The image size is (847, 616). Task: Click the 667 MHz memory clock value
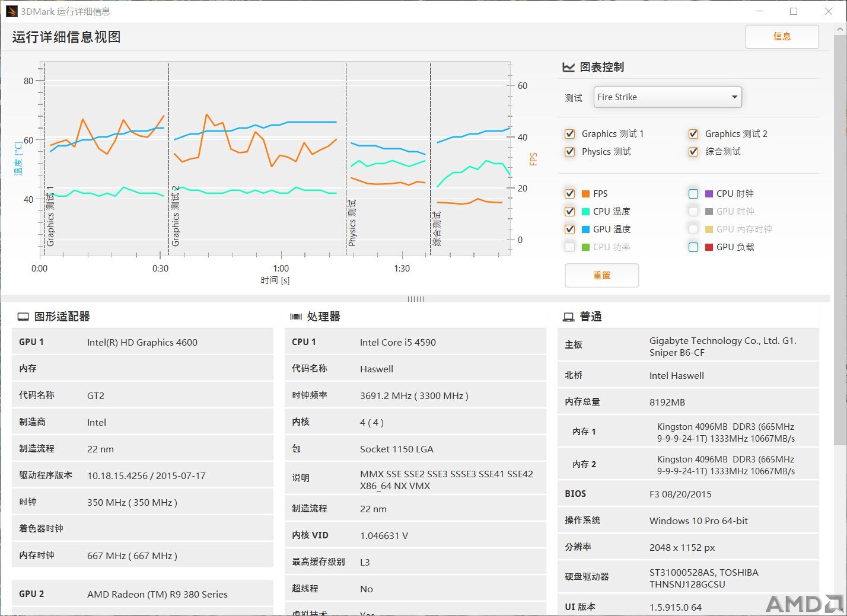(132, 556)
